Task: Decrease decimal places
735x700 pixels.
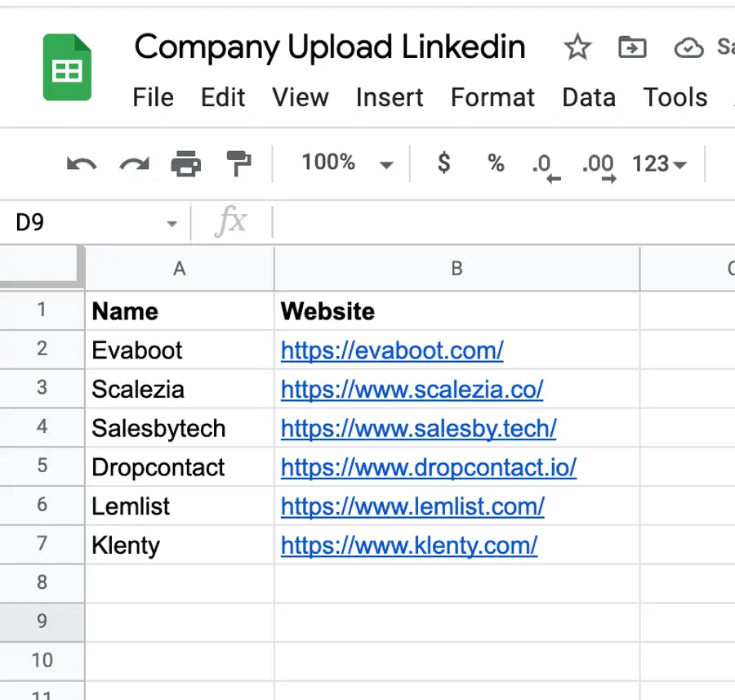Action: (544, 163)
